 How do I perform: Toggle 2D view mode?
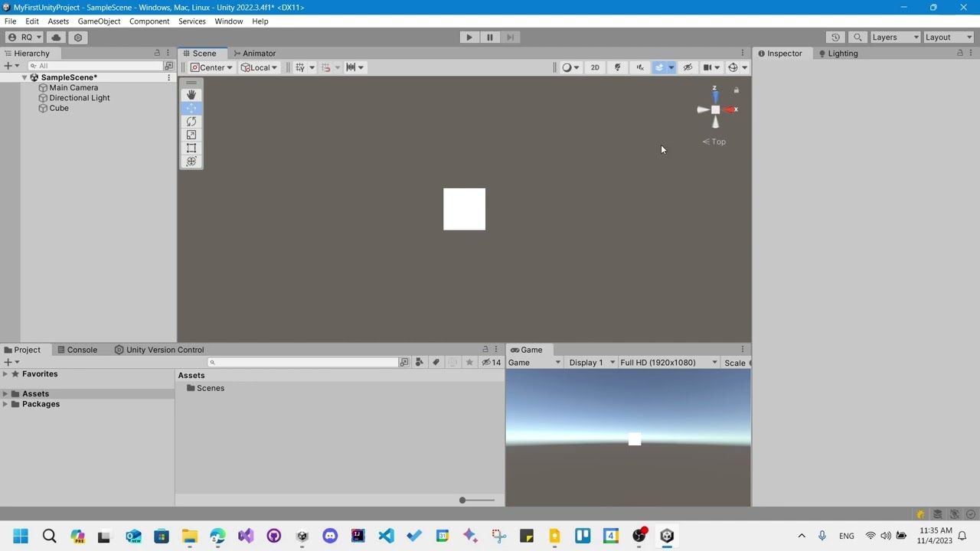pyautogui.click(x=595, y=67)
